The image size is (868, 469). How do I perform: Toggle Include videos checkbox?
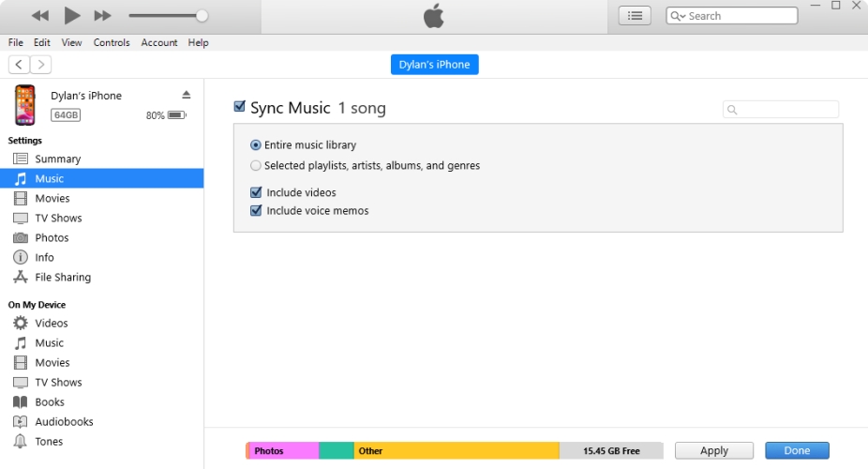pyautogui.click(x=256, y=192)
